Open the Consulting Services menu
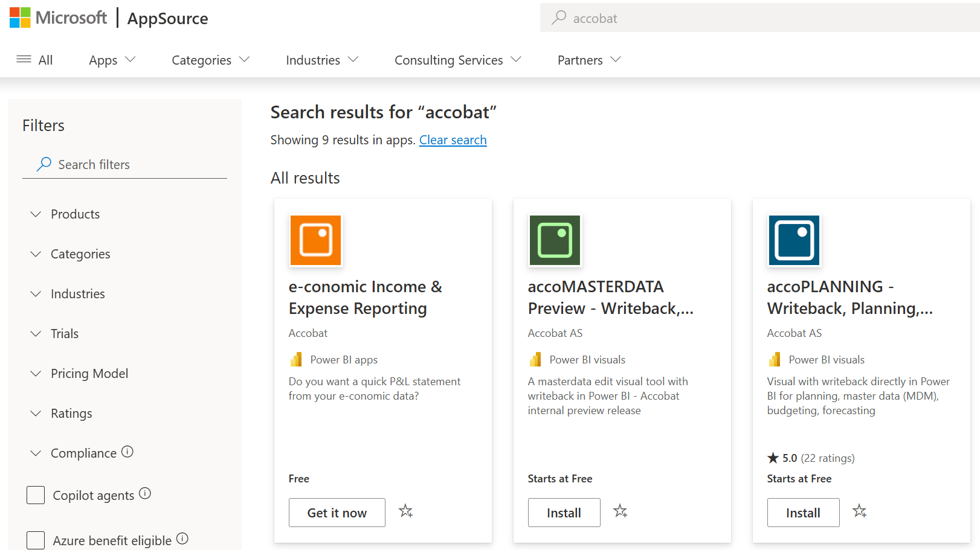980x550 pixels. (x=457, y=60)
